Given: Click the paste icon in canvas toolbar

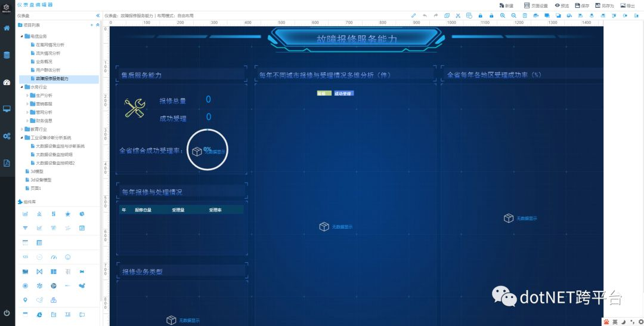Looking at the screenshot, I should click(x=469, y=16).
